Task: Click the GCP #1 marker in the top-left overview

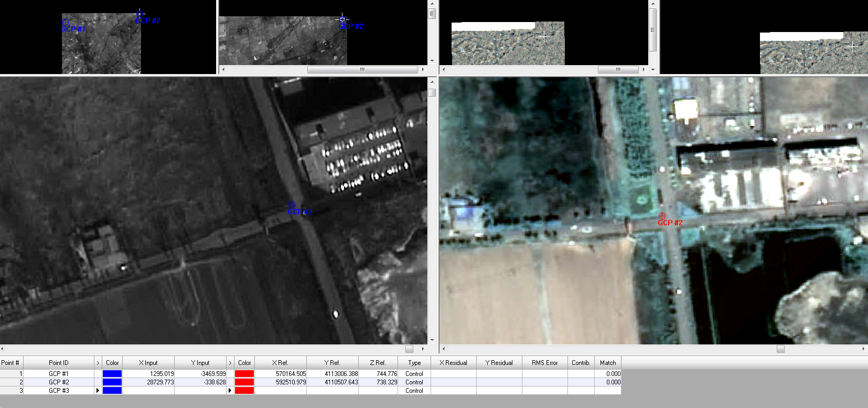Action: [x=66, y=23]
